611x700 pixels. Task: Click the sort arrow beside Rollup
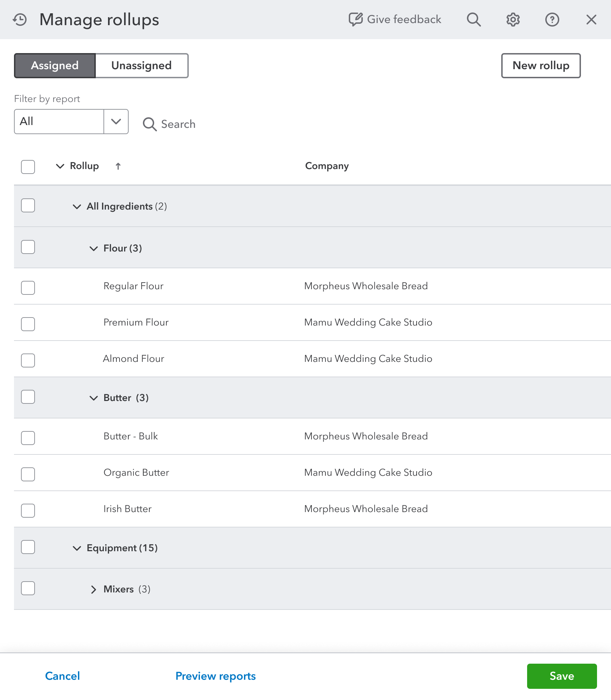118,166
